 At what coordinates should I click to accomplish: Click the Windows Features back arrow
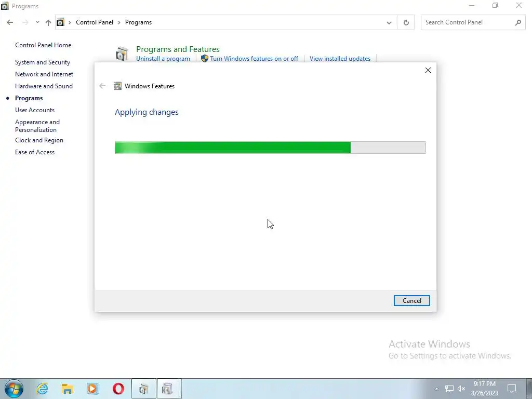coord(102,86)
